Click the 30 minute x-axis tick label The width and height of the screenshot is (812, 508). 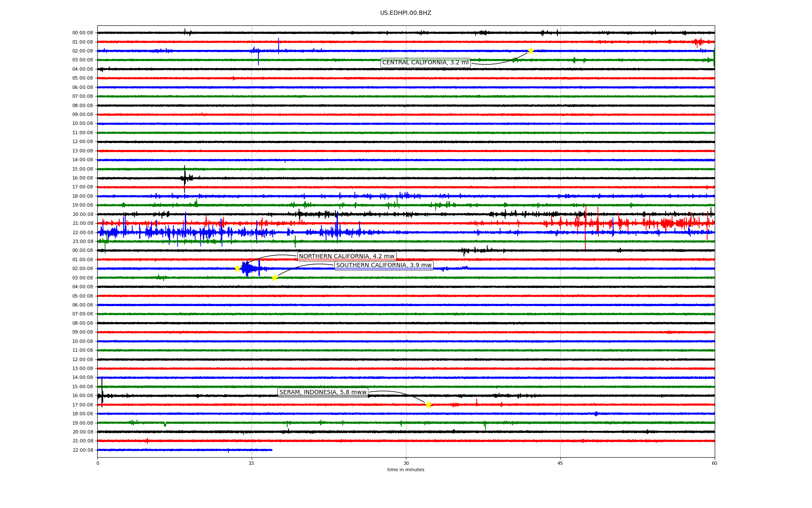coord(406,463)
